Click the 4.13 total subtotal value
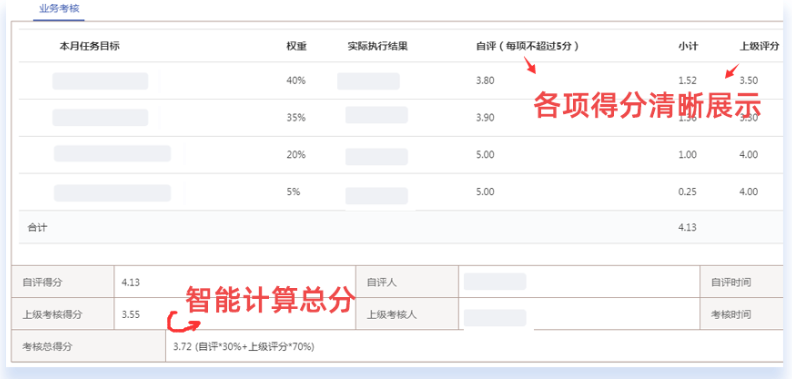This screenshot has width=792, height=384. (687, 227)
